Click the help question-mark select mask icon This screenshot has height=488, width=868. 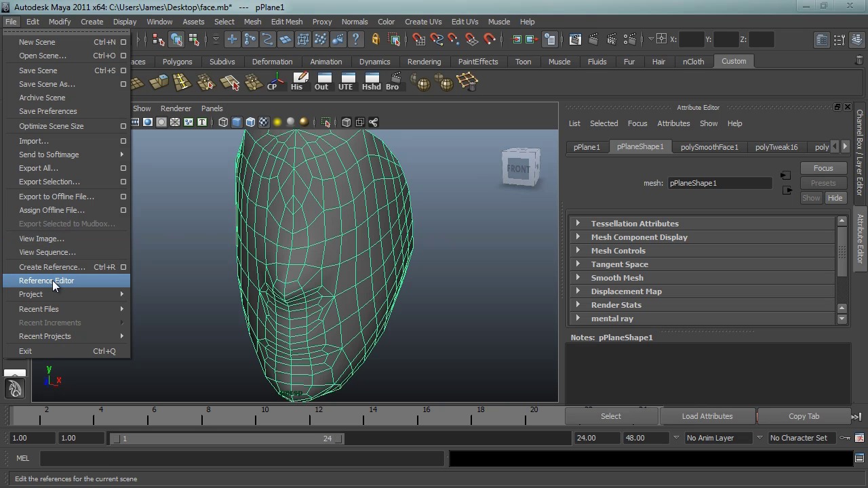pyautogui.click(x=356, y=39)
